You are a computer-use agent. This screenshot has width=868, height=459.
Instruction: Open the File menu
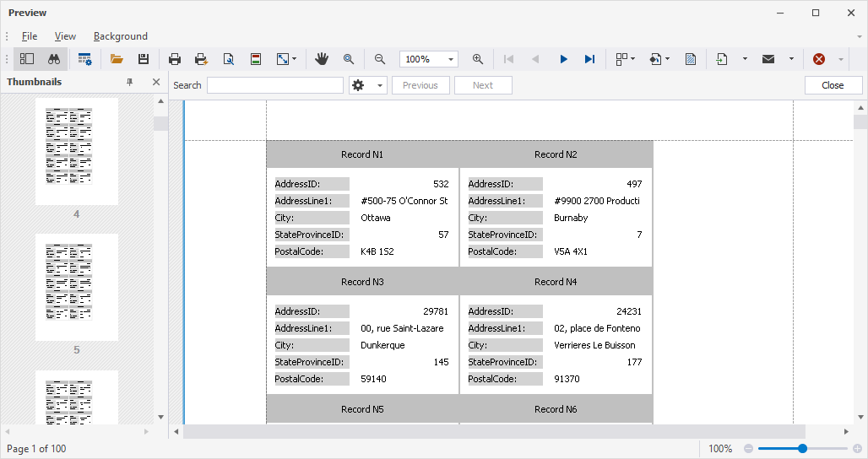pyautogui.click(x=30, y=36)
